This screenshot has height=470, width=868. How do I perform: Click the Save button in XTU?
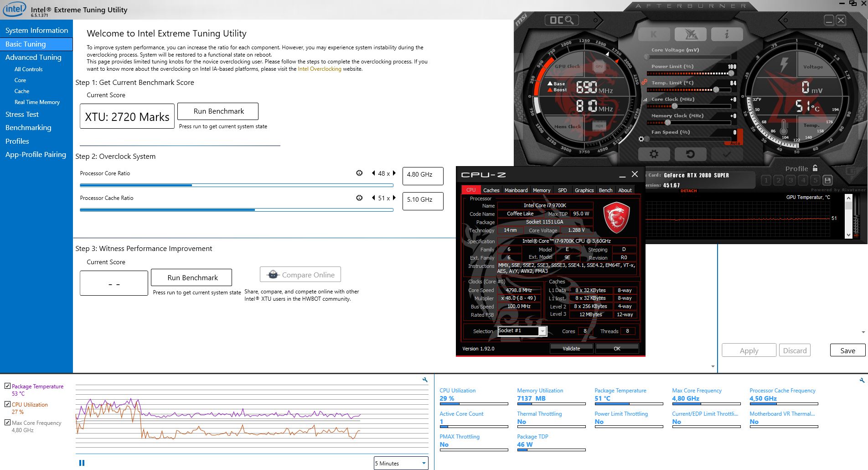847,350
